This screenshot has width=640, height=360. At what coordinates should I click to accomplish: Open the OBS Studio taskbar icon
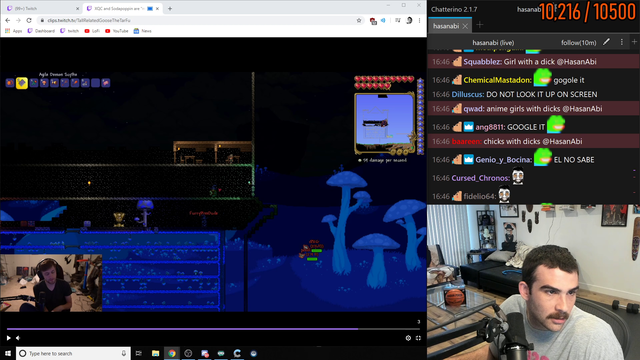(x=188, y=353)
